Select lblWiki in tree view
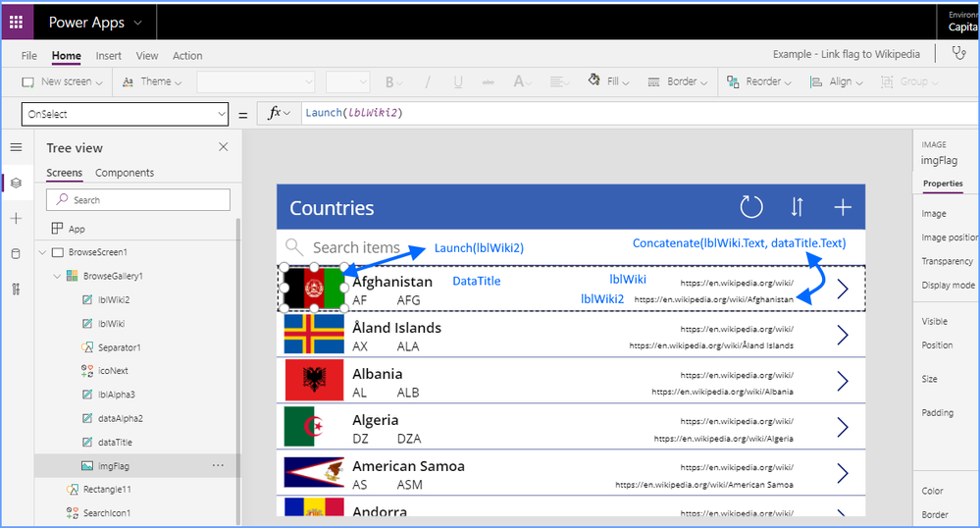Viewport: 980px width, 528px height. coord(111,324)
